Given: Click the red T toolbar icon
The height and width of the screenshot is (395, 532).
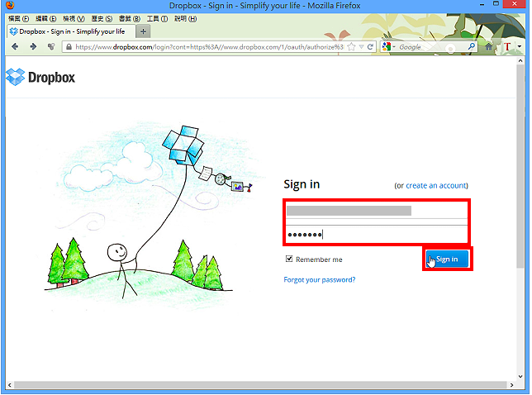Looking at the screenshot, I should point(507,46).
